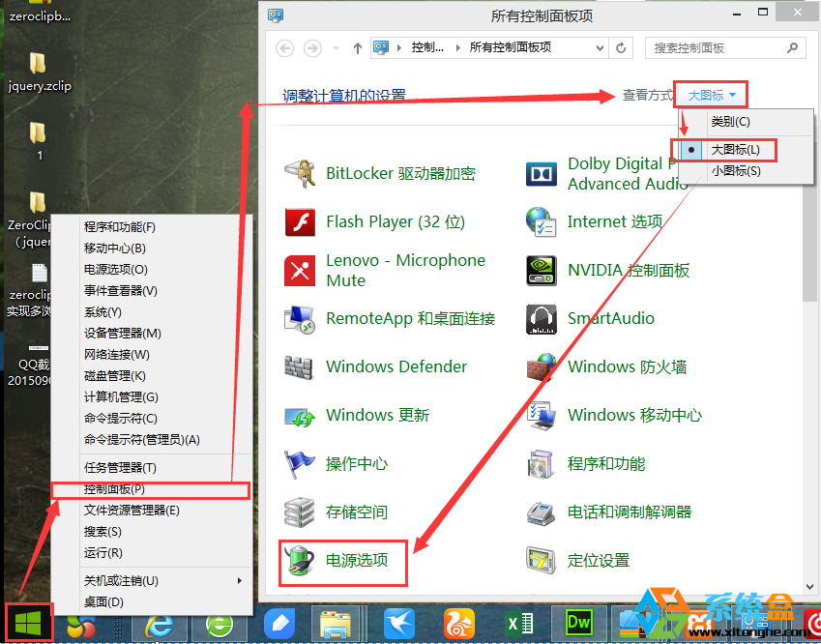This screenshot has width=821, height=644.
Task: Click the up one level arrow
Action: (x=358, y=48)
